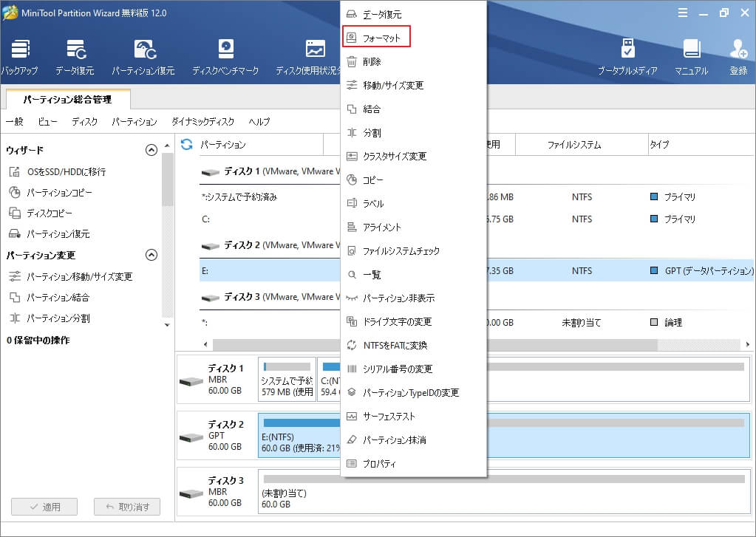Click the 適用 button
Viewport: 756px width, 537px height.
(x=44, y=507)
